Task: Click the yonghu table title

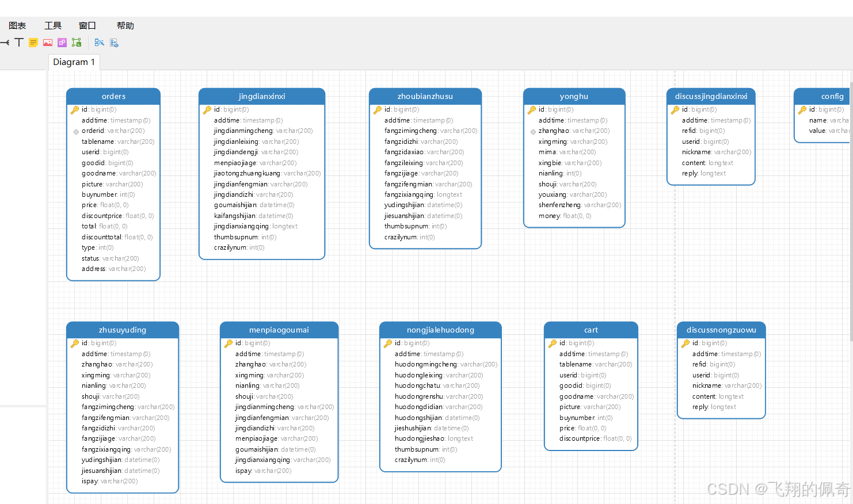Action: point(574,96)
